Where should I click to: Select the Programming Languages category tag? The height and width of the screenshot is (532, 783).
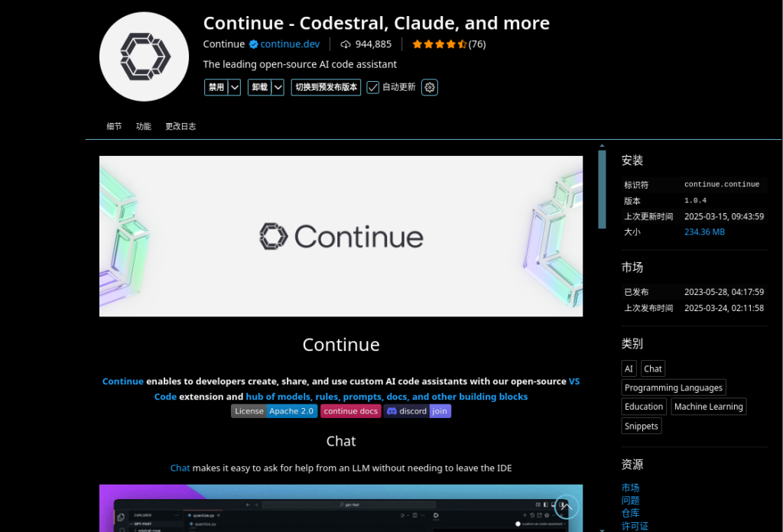[x=673, y=388]
